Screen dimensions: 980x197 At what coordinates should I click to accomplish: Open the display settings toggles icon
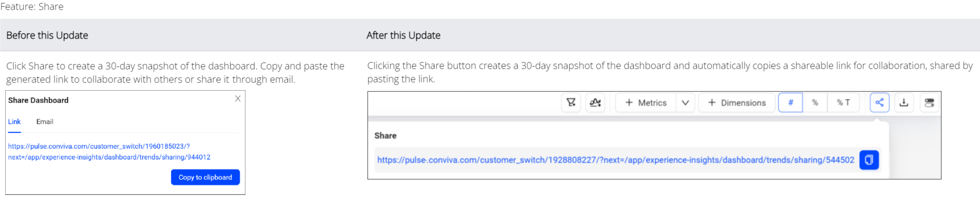[x=929, y=103]
